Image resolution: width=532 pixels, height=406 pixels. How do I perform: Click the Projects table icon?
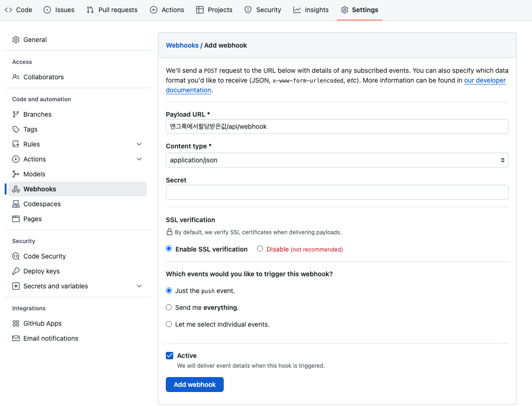point(200,10)
